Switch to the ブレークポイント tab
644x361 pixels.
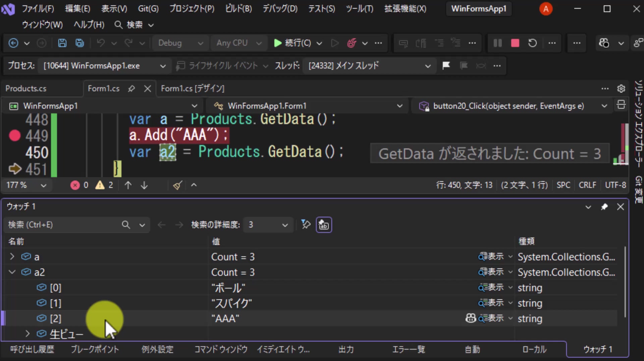(x=95, y=349)
